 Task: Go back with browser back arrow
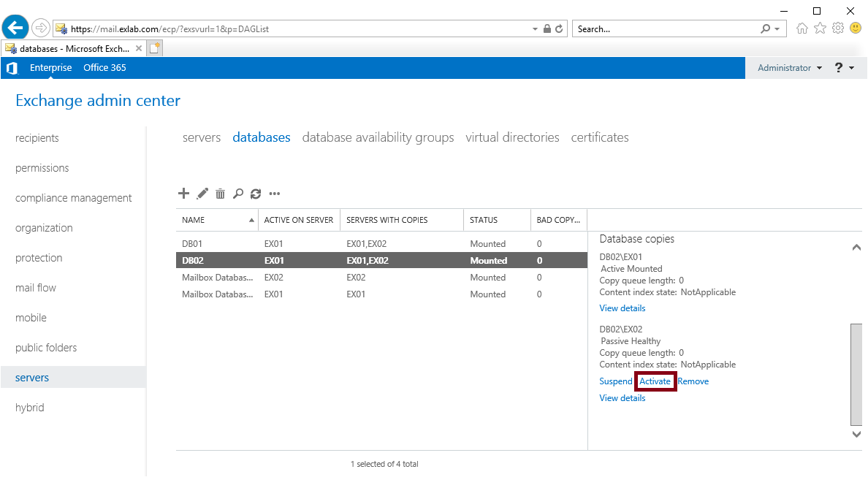tap(15, 28)
